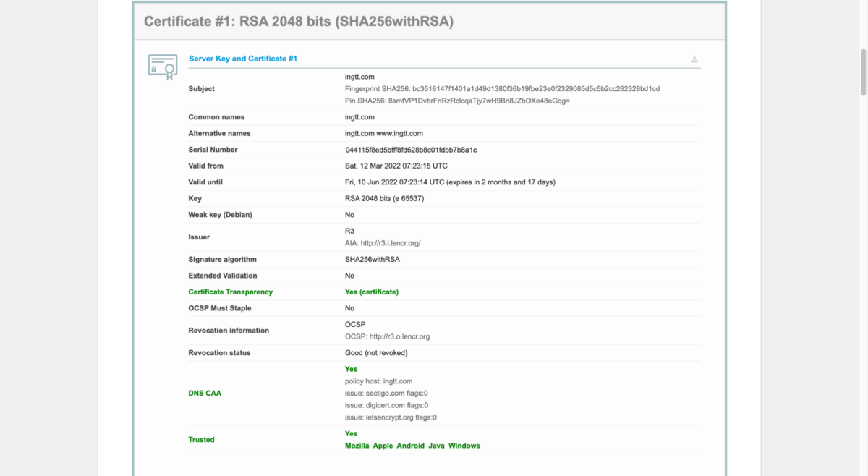Click the Issuer value R3
Viewport: 868px width, 476px height.
click(x=349, y=231)
